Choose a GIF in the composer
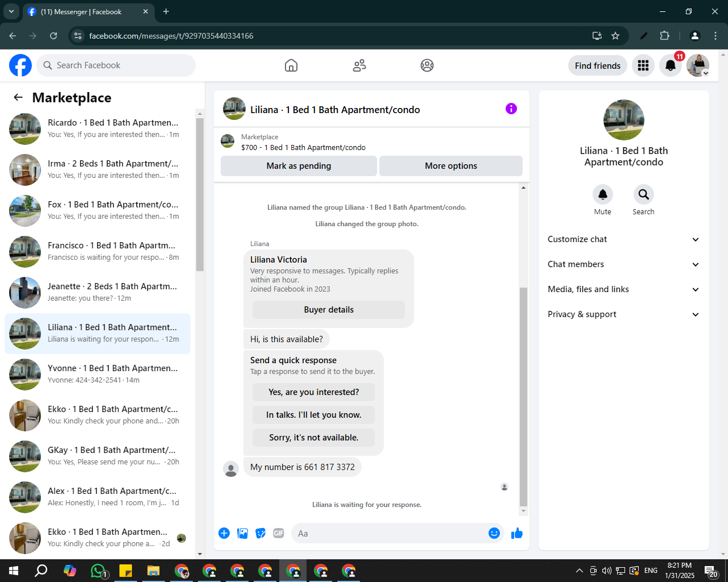Viewport: 728px width, 582px height. (x=279, y=533)
